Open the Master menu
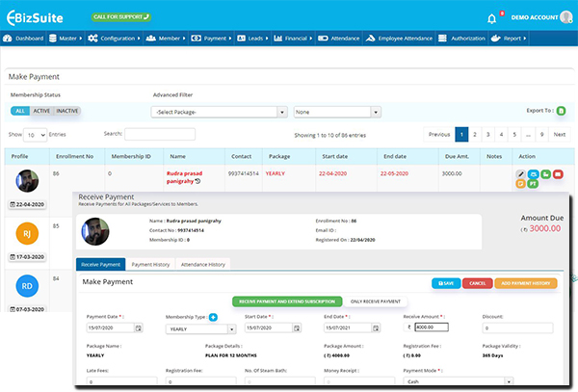 pos(66,39)
